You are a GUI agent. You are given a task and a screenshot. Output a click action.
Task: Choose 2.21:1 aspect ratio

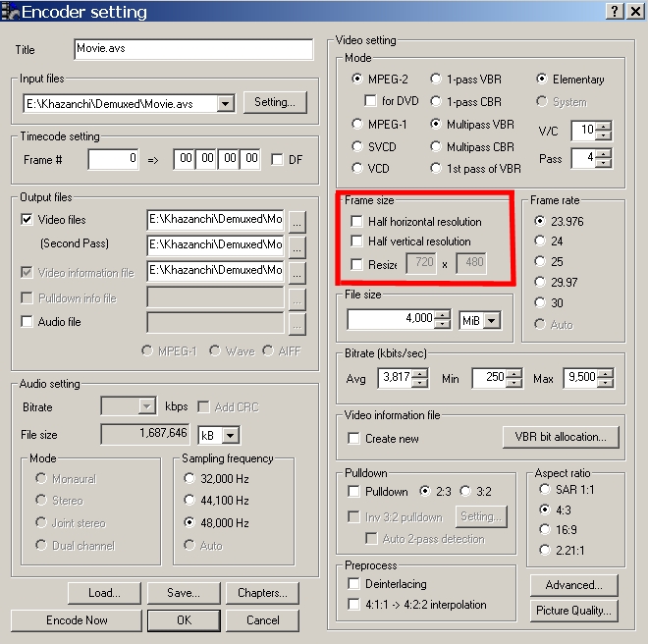tap(545, 550)
